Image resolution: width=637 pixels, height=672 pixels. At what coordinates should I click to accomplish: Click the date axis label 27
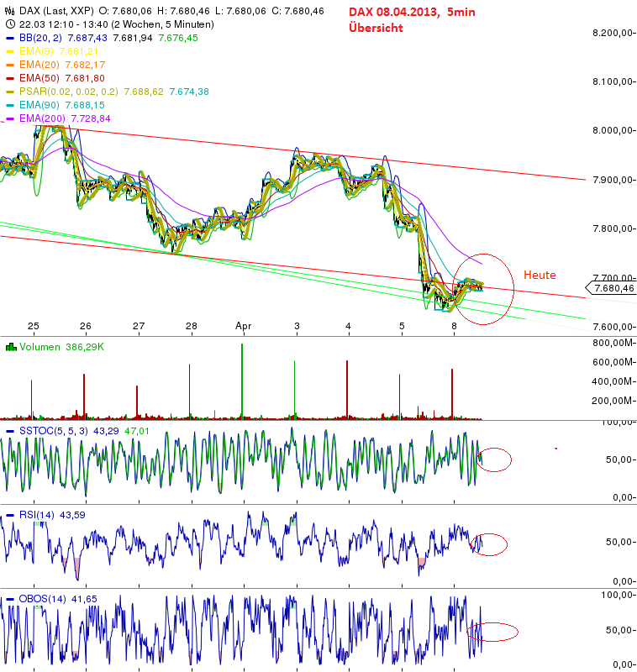pos(139,326)
